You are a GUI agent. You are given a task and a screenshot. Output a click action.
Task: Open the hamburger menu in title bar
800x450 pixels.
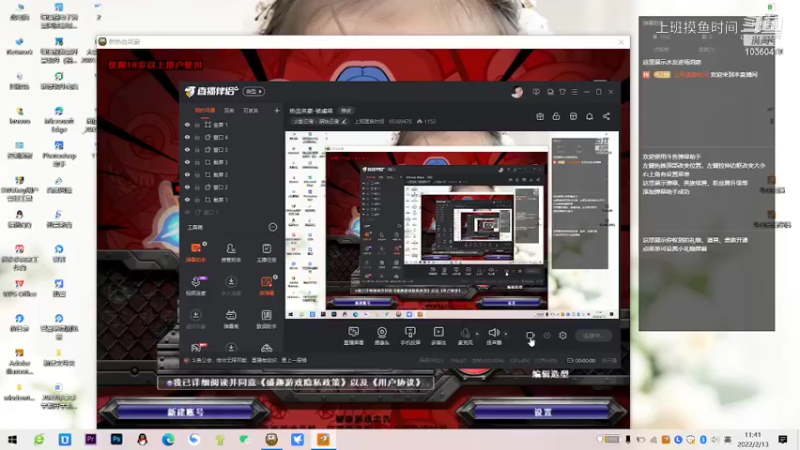(x=574, y=92)
